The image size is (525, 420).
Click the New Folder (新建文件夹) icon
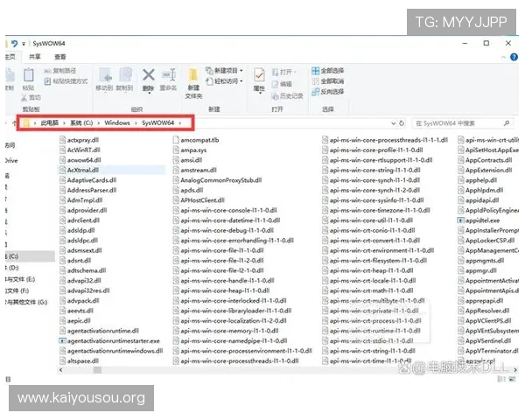point(193,75)
